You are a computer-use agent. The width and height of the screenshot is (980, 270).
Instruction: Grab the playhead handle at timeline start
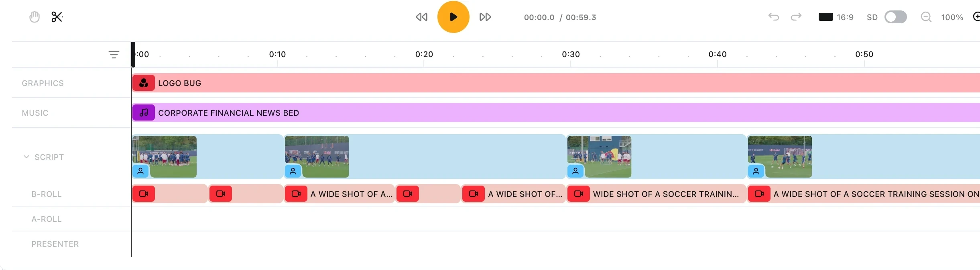point(133,54)
